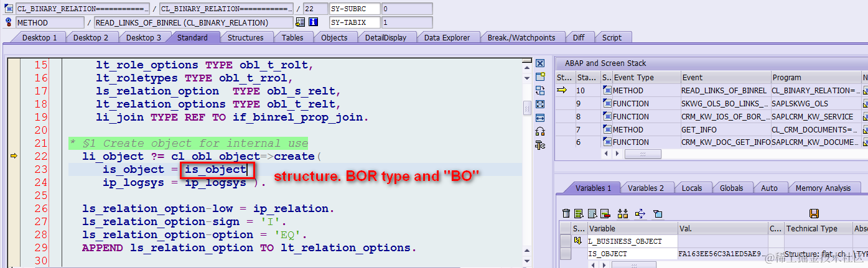
Task: Click the third Variables toolbar icon with list
Action: 592,214
